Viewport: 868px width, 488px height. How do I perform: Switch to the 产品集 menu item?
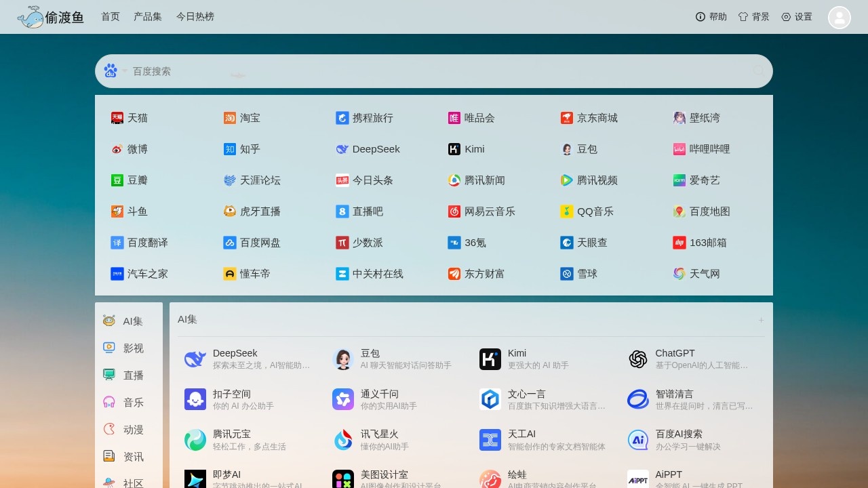(x=148, y=16)
